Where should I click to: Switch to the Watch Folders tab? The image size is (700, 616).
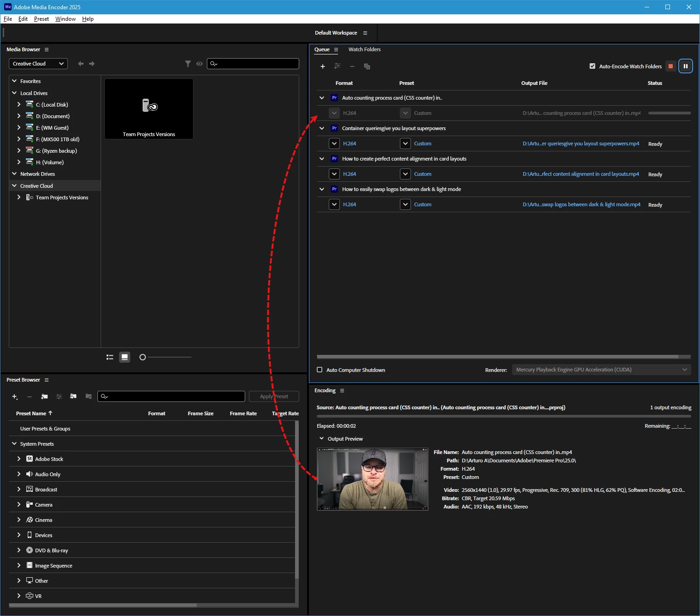pyautogui.click(x=364, y=49)
